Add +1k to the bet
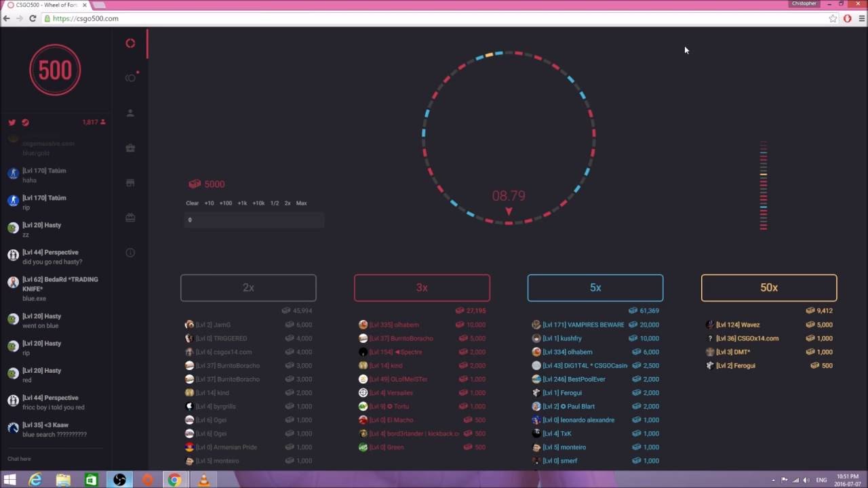868x488 pixels. pos(242,203)
